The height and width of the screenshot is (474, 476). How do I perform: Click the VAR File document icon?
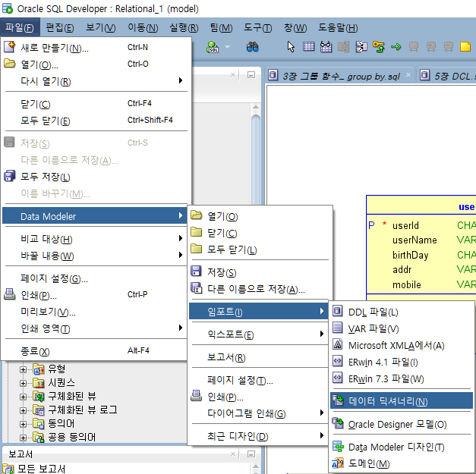point(338,328)
